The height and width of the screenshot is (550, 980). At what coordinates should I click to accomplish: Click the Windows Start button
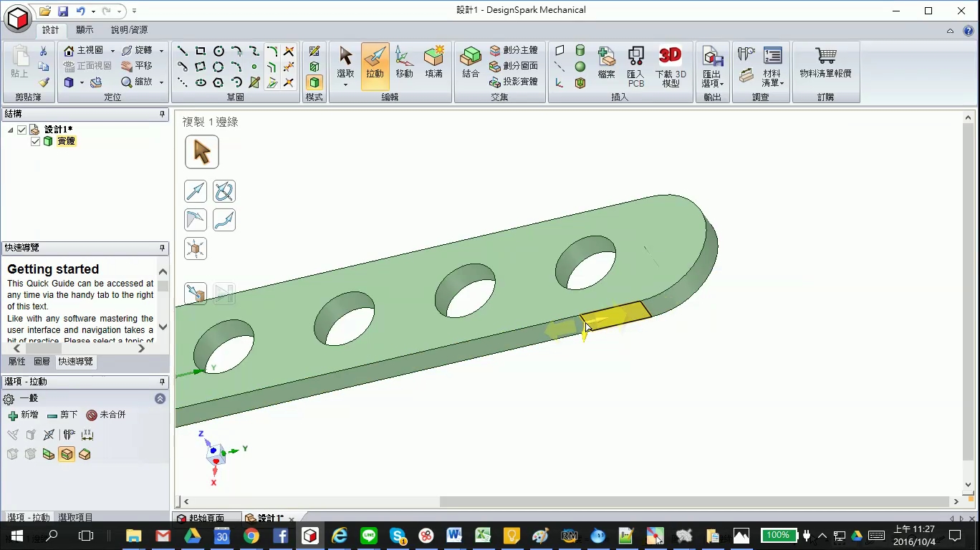click(x=17, y=536)
